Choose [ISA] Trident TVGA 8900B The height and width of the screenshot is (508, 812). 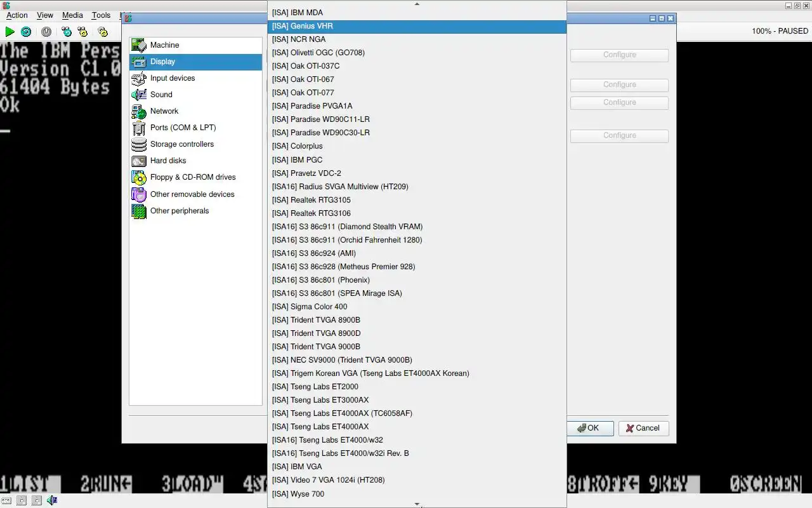[417, 320]
